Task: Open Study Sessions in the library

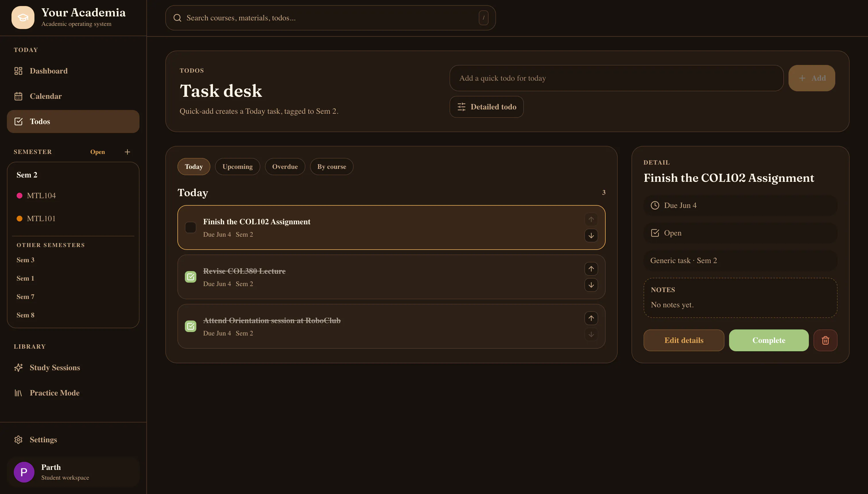Action: 73,367
